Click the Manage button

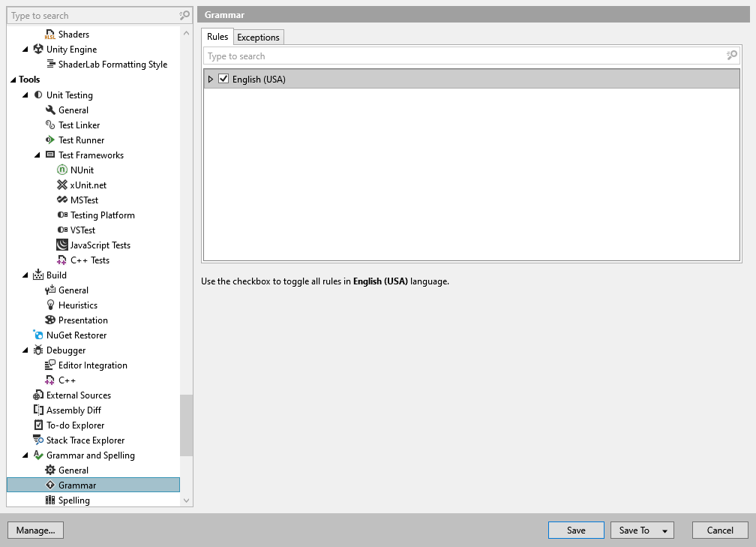(35, 530)
